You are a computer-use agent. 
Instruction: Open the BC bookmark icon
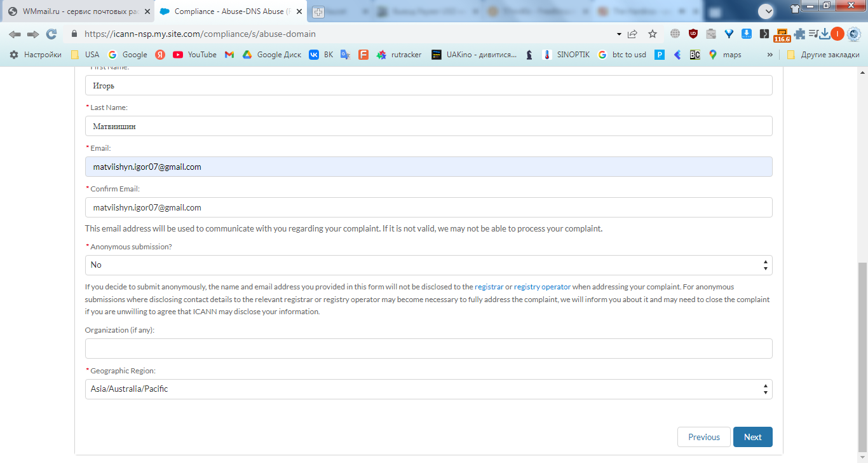point(695,55)
